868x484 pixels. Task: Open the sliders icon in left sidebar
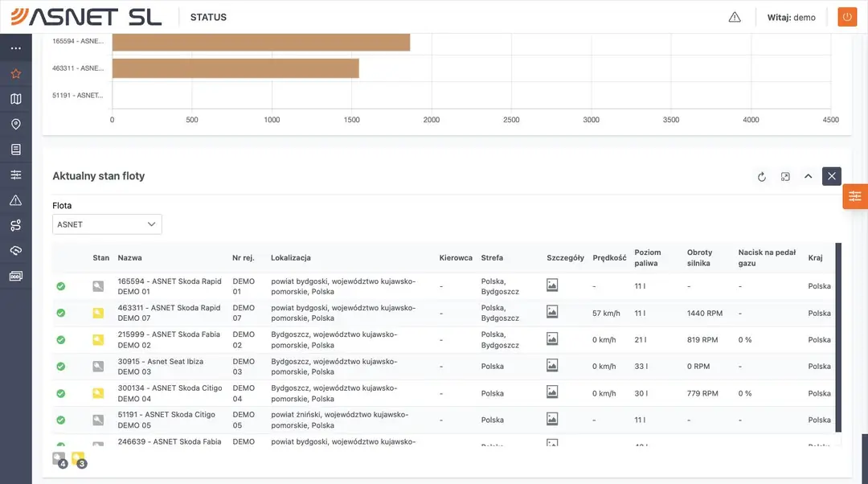click(16, 175)
